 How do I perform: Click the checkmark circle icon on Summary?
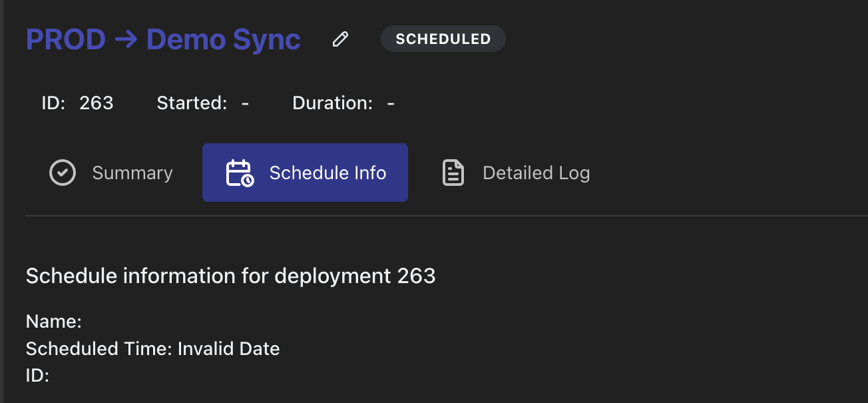click(x=63, y=173)
